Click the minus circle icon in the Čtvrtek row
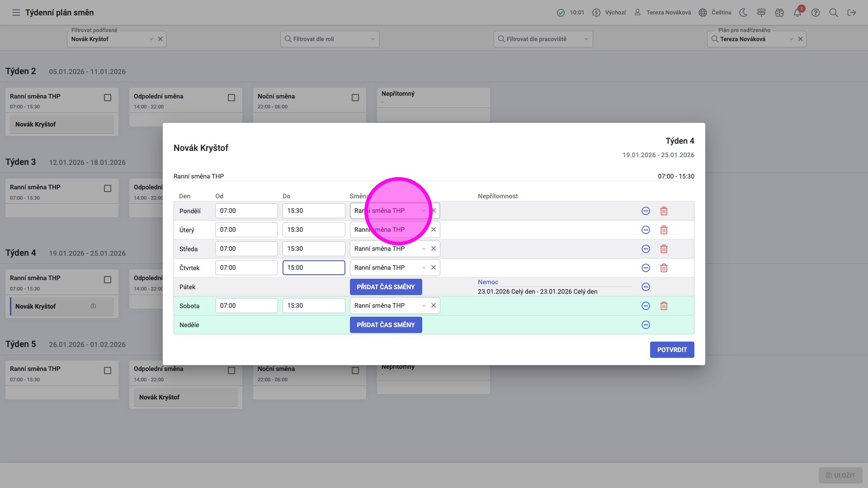 point(646,268)
